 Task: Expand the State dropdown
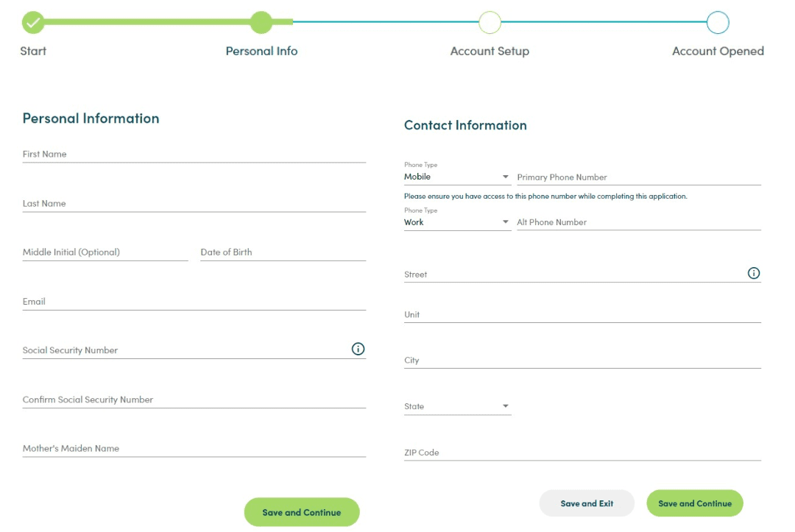point(456,406)
